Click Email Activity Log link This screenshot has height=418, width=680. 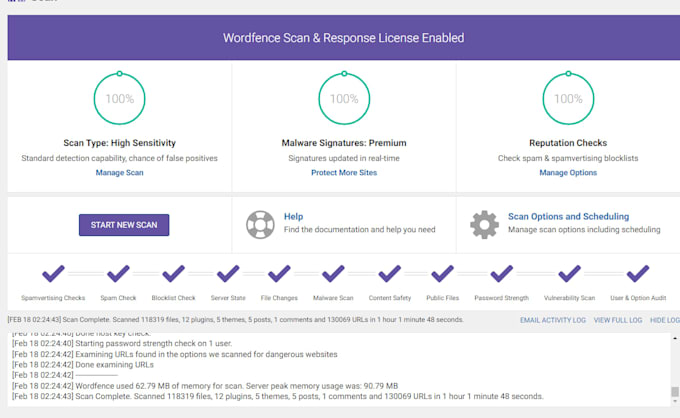553,320
